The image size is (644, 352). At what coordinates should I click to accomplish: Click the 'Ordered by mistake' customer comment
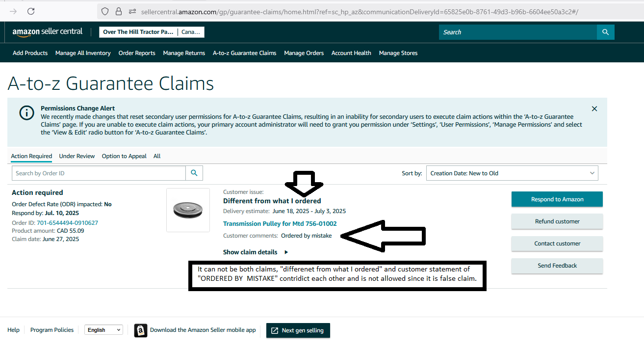[x=306, y=236]
